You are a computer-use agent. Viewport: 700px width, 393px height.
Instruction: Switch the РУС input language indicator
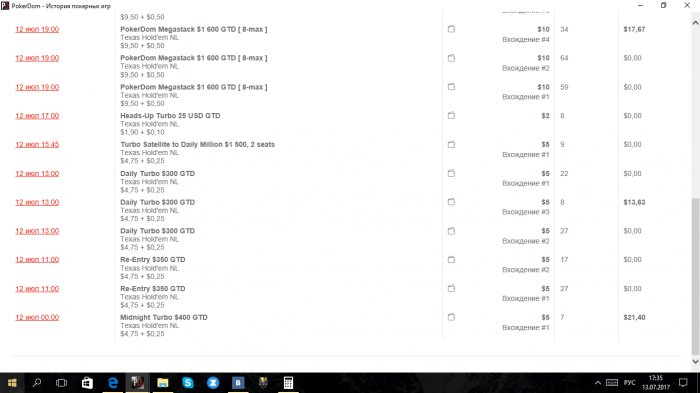(x=629, y=383)
